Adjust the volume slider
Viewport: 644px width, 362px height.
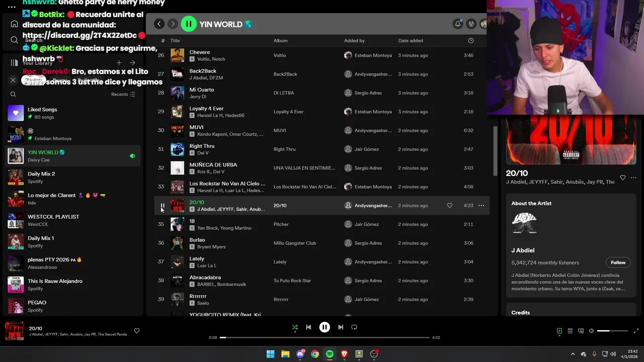[x=612, y=331]
